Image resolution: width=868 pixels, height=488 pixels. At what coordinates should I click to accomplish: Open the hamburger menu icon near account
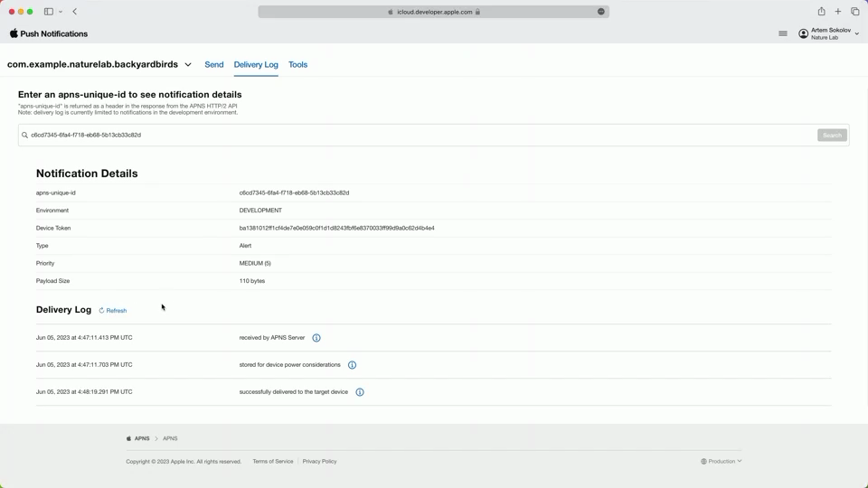[783, 33]
